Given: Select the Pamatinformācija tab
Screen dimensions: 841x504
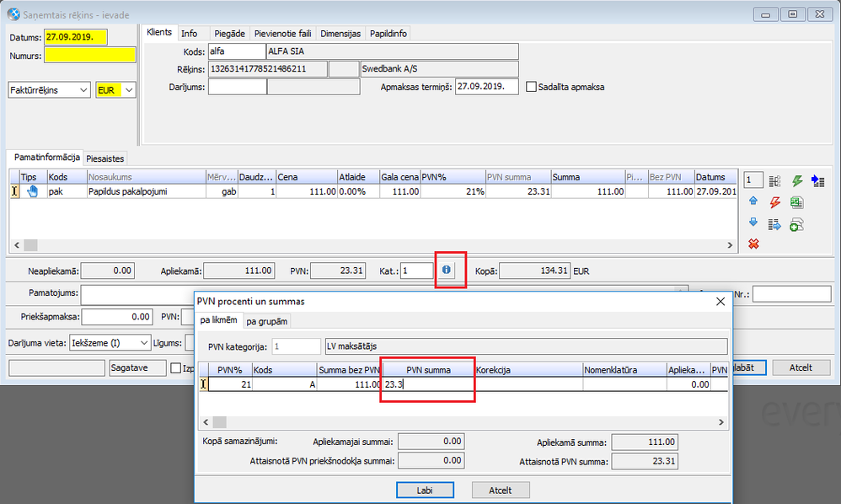Looking at the screenshot, I should pos(46,157).
